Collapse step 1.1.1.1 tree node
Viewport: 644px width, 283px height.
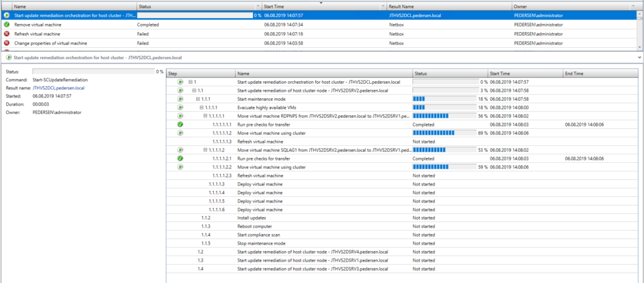tap(202, 107)
